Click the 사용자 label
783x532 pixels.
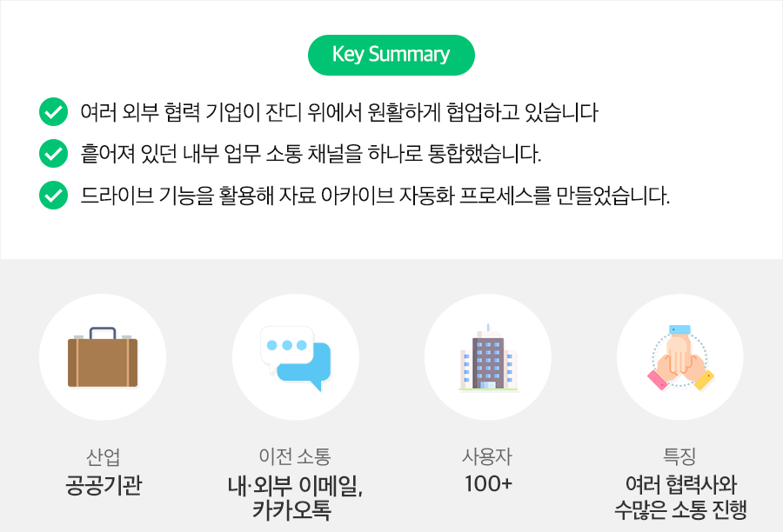click(x=488, y=456)
